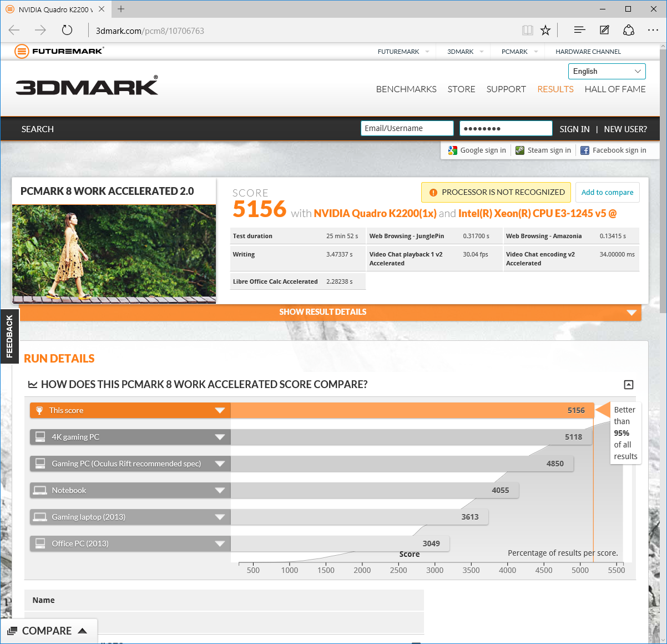Viewport: 667px width, 644px height.
Task: Make a web note icon
Action: (x=604, y=30)
